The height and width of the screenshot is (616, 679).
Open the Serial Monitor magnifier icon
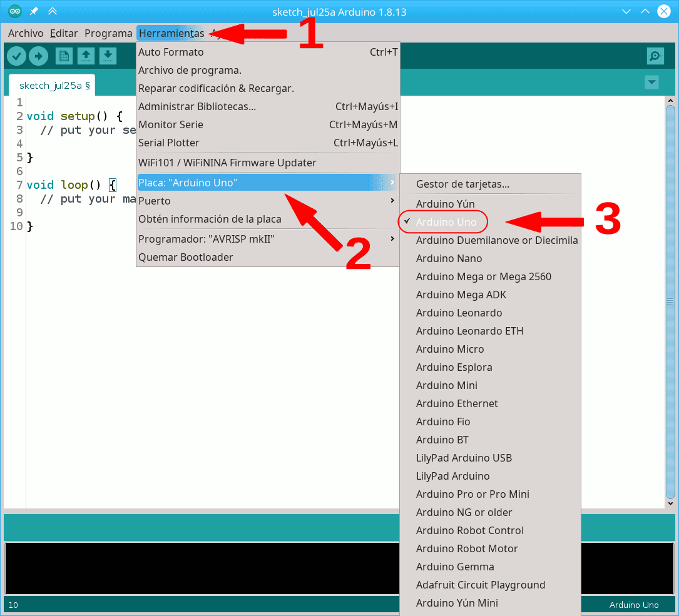pos(655,56)
